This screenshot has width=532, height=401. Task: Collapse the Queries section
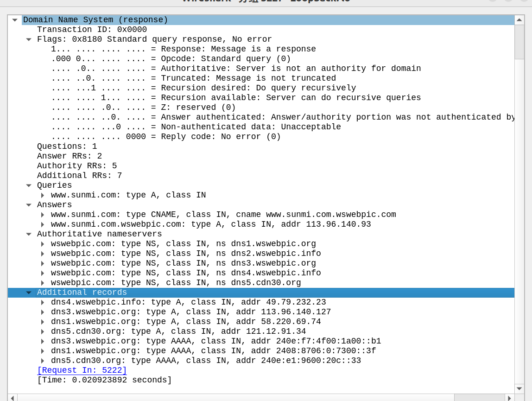[29, 185]
